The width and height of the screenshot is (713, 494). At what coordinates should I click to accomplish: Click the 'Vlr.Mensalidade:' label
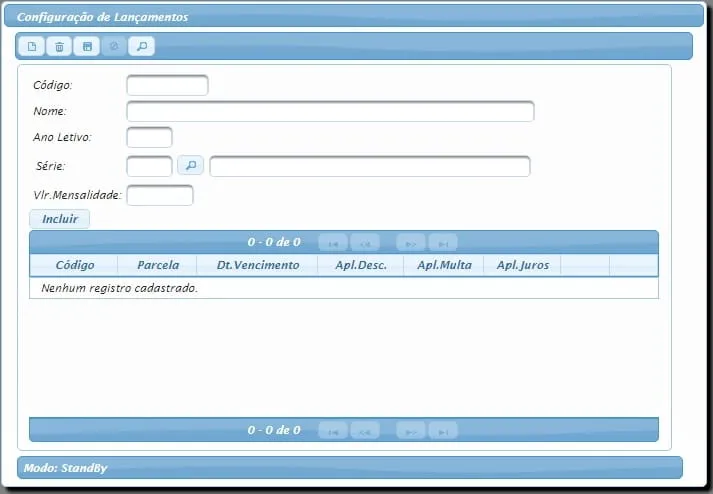(x=77, y=195)
